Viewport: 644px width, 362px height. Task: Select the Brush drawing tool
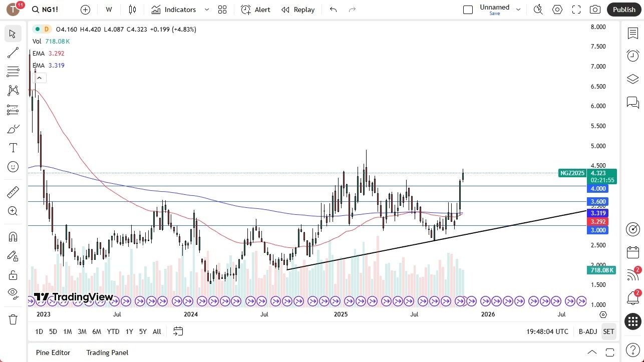pyautogui.click(x=13, y=129)
